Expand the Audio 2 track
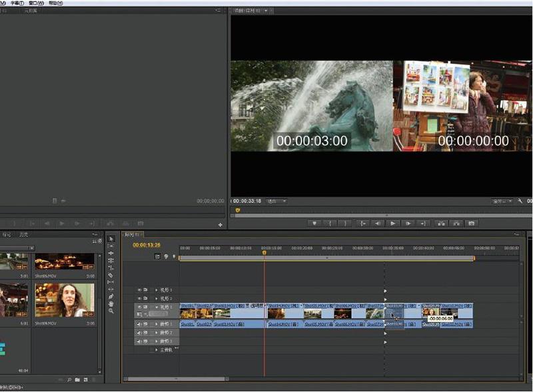 click(x=157, y=333)
